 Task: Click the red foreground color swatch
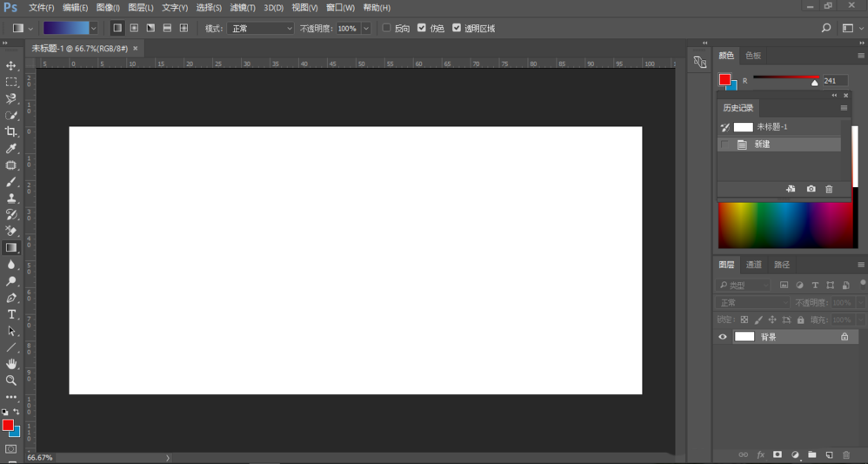point(8,425)
